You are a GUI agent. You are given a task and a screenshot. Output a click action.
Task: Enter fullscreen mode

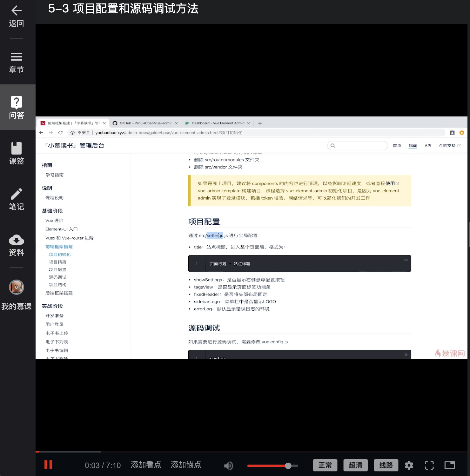[429, 465]
